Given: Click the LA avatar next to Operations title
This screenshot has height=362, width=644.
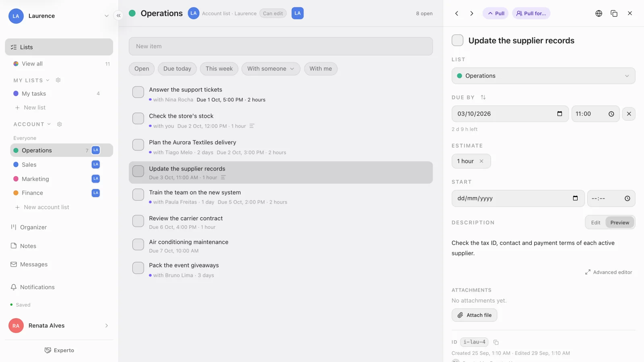Looking at the screenshot, I should point(194,13).
